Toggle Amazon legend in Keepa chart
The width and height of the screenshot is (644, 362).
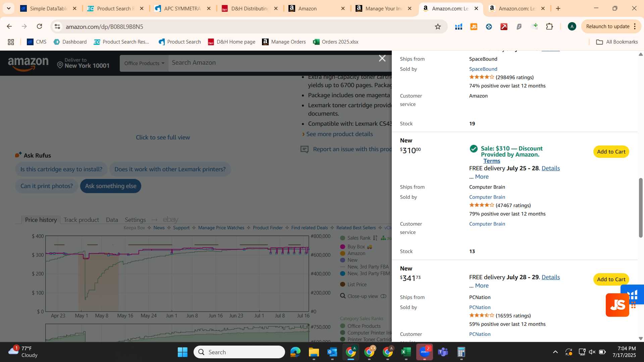(353, 253)
